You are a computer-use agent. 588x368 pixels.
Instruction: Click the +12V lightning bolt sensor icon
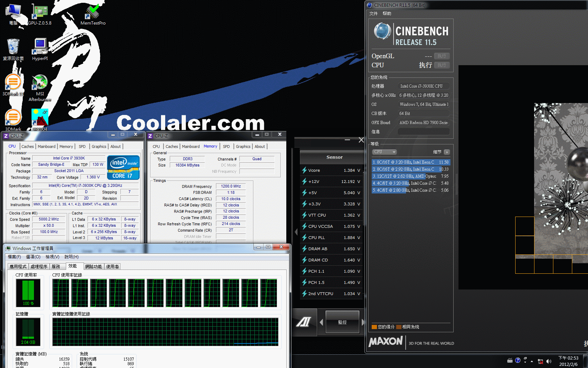(x=304, y=182)
